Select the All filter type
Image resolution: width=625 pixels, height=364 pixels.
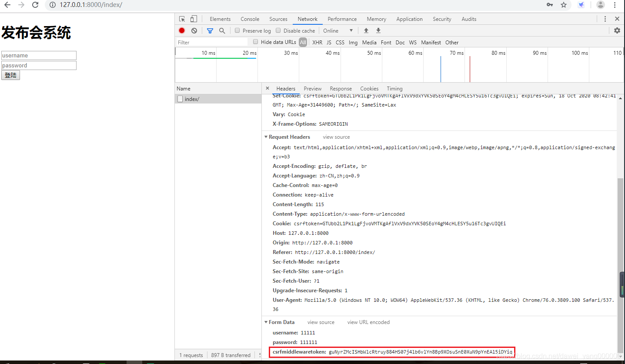[x=303, y=42]
